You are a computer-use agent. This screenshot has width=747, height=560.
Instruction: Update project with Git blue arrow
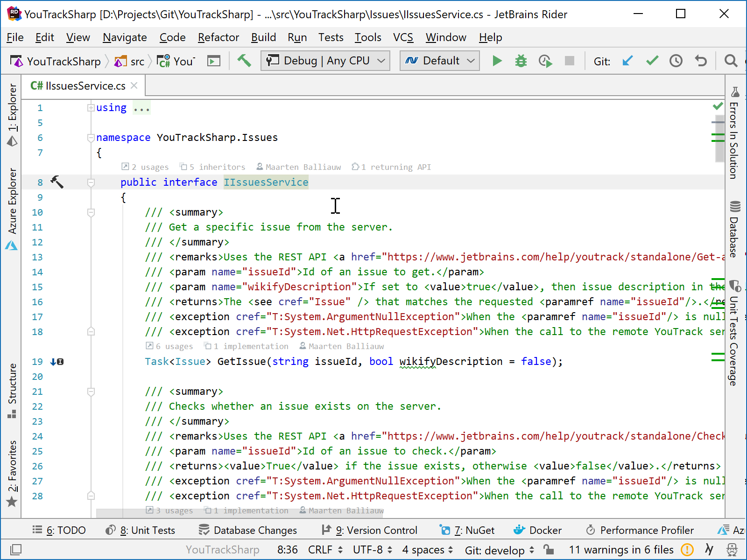click(628, 61)
